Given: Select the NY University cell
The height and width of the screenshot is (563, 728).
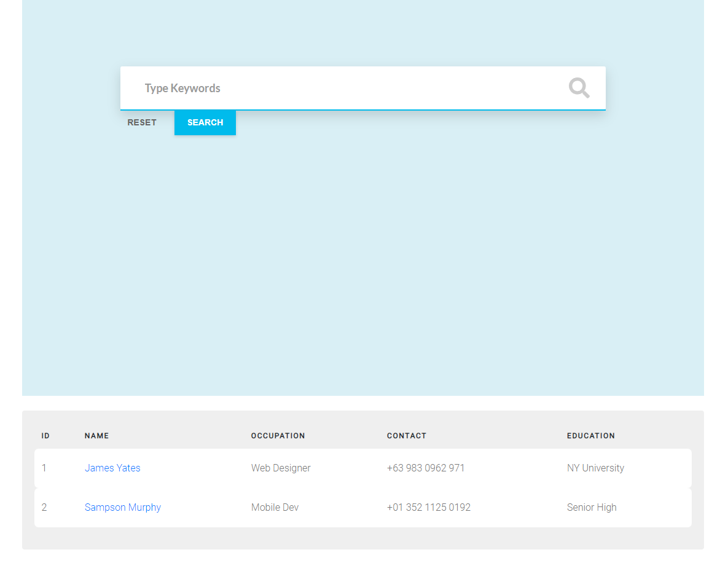Looking at the screenshot, I should pyautogui.click(x=595, y=468).
